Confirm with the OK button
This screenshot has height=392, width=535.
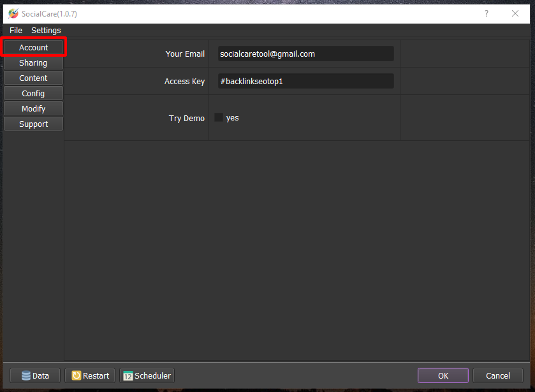(443, 375)
